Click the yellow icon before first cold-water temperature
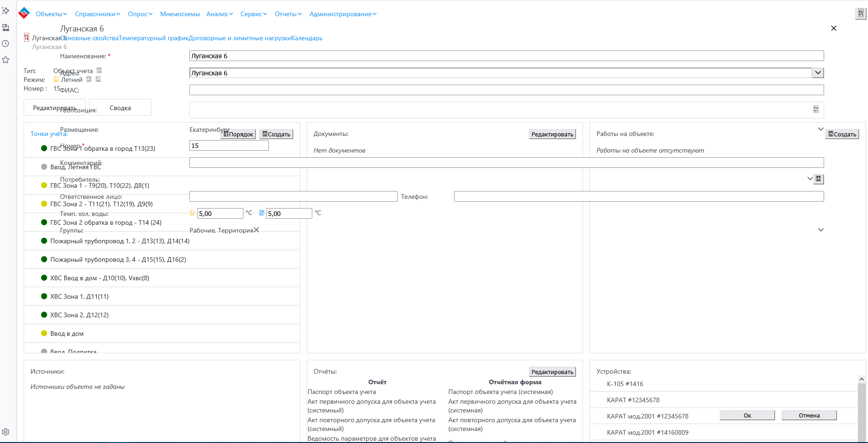Viewport: 868px width, 443px height. [193, 213]
